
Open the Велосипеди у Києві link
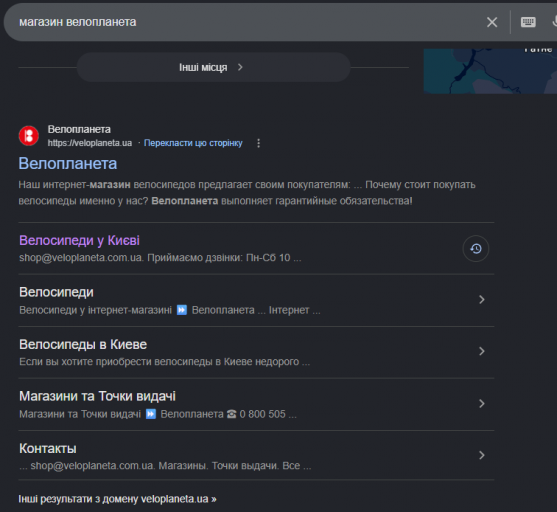coord(79,241)
